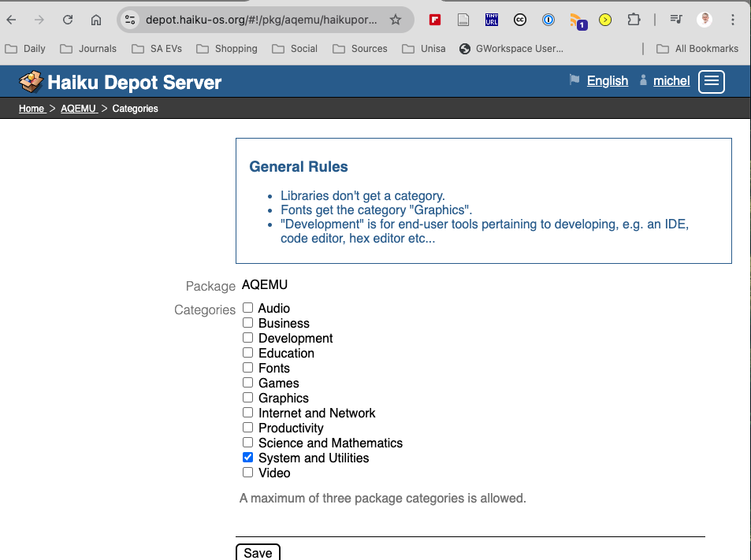Open the Chrome profile avatar
This screenshot has width=751, height=560.
coord(705,20)
